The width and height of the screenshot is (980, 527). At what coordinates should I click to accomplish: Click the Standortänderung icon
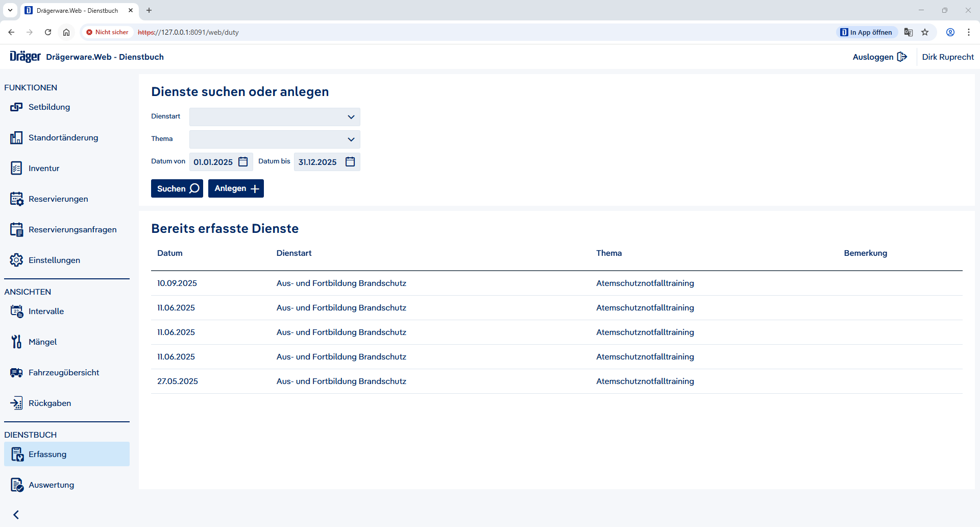click(x=16, y=138)
